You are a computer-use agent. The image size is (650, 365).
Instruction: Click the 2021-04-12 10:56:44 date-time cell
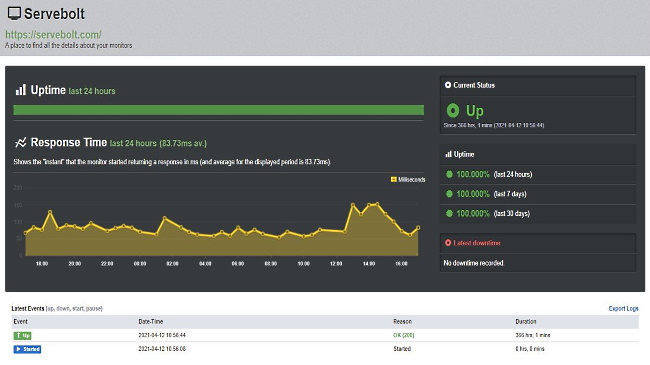click(x=162, y=335)
